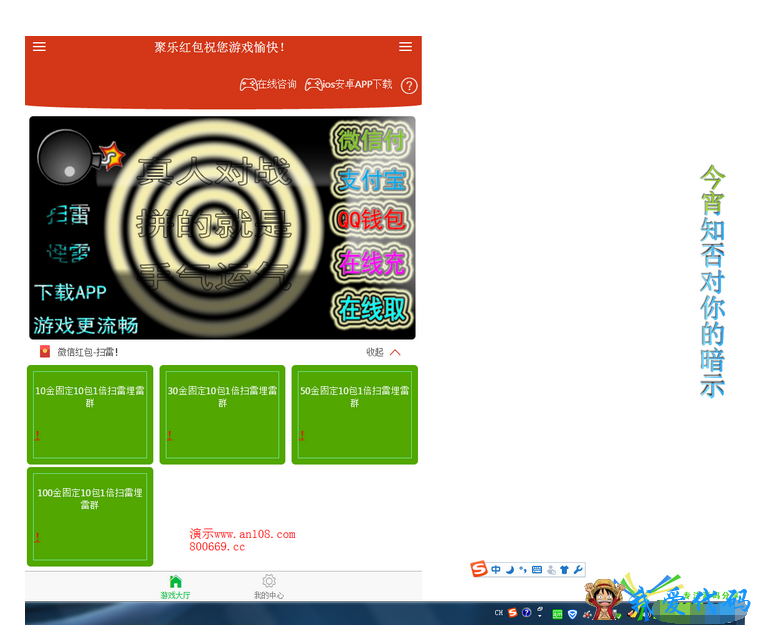Click the gamepad icon beside ios安卓APP下载

pos(313,85)
